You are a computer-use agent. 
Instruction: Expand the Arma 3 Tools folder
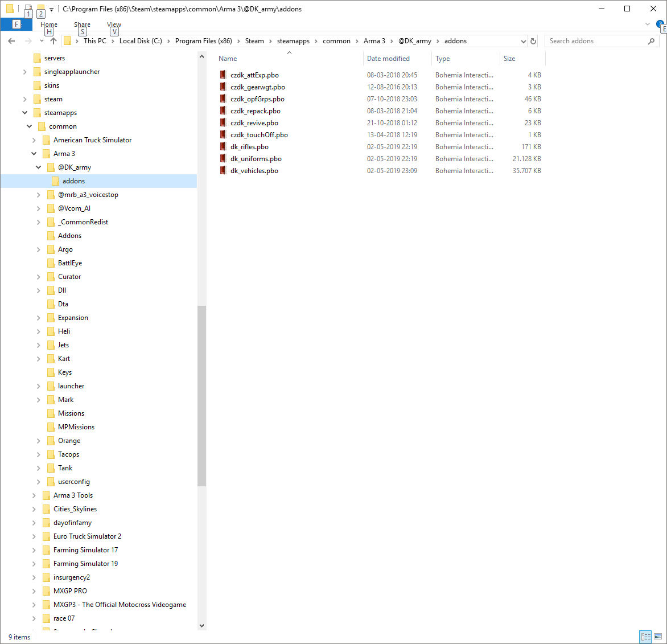[34, 495]
